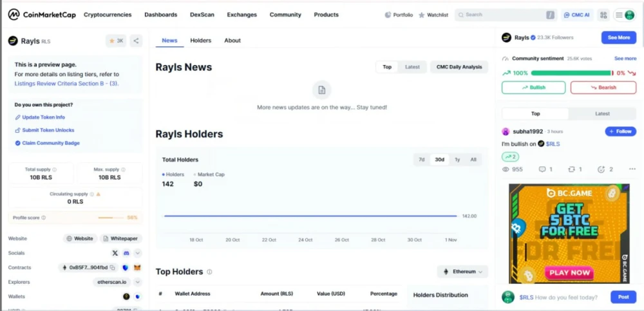The height and width of the screenshot is (311, 644).
Task: Open the X (Twitter) social link
Action: click(x=115, y=253)
